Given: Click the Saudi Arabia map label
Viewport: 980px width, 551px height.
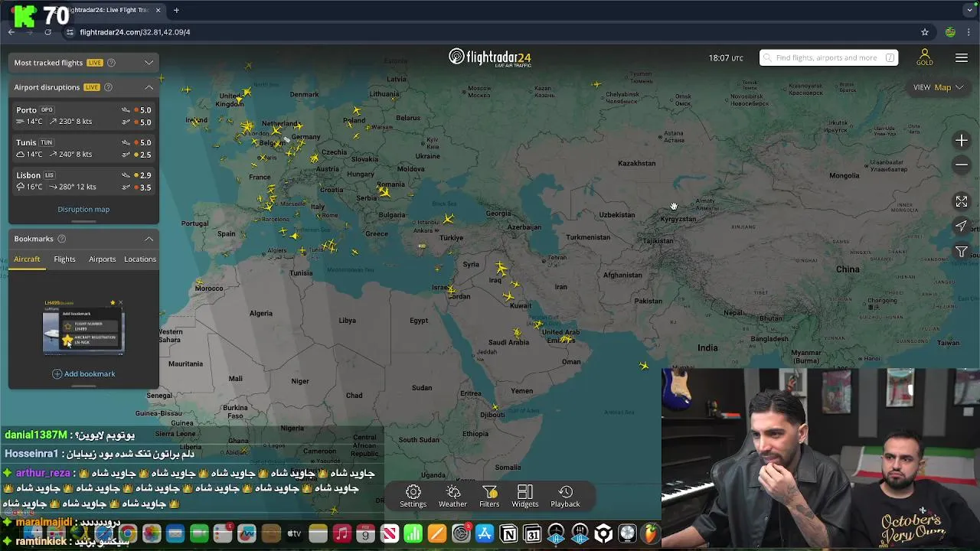Looking at the screenshot, I should point(508,342).
